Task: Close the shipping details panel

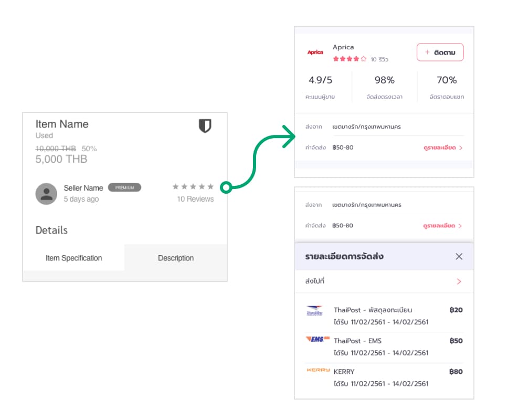Action: (x=459, y=256)
